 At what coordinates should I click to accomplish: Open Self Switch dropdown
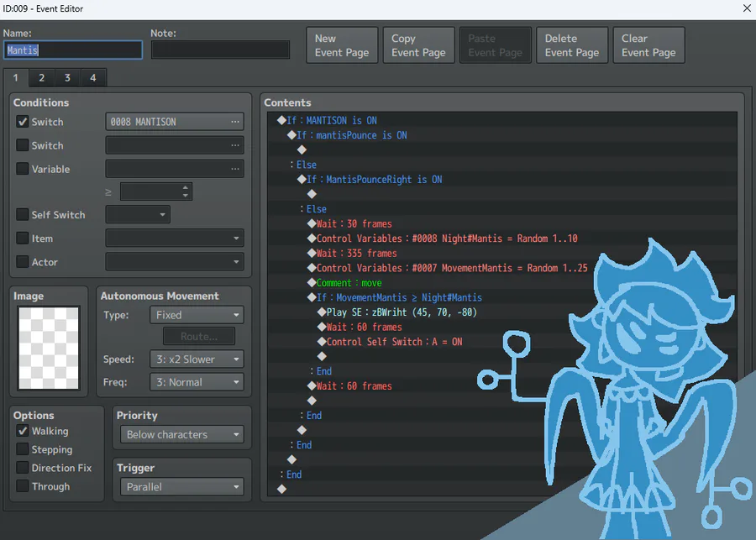[138, 214]
